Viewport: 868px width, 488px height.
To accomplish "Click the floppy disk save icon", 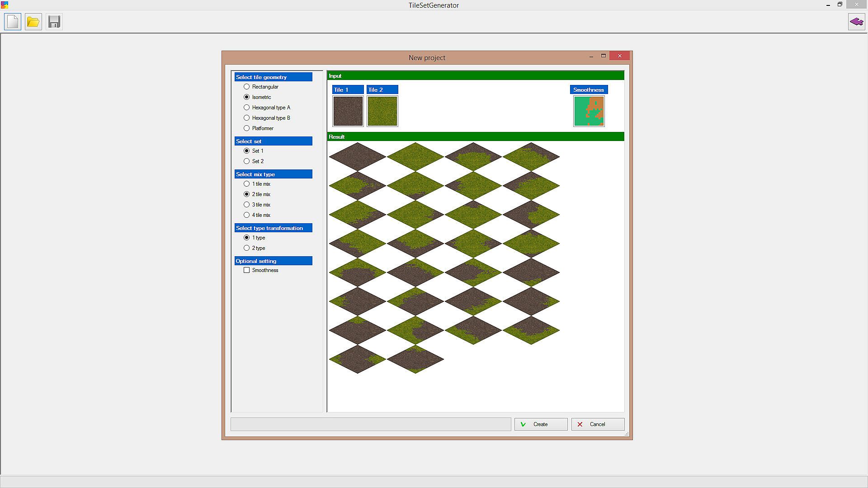I will point(54,22).
